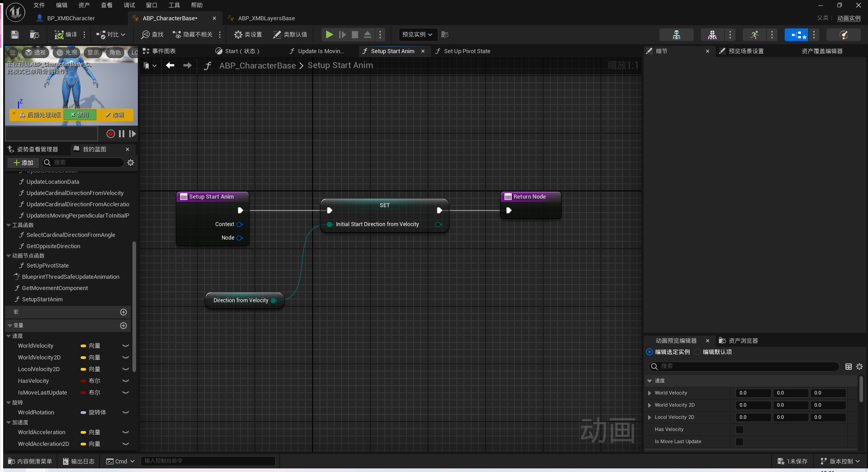Image resolution: width=868 pixels, height=472 pixels.
Task: Open the Diff (对比) dropdown
Action: (110, 35)
